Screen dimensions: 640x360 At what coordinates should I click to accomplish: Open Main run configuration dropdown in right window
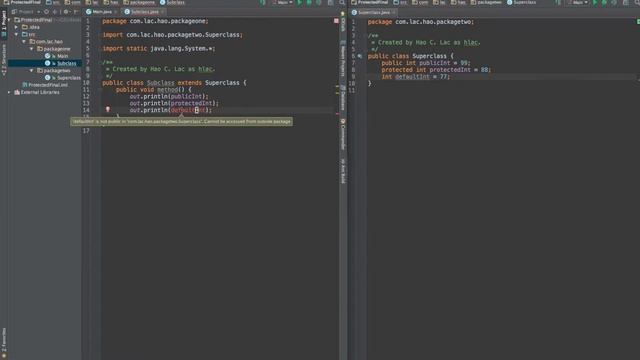[578, 3]
